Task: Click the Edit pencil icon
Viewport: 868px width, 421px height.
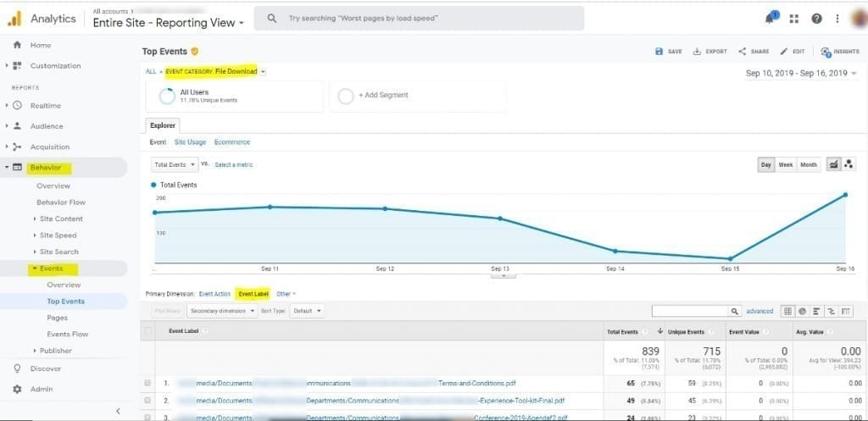Action: (x=783, y=52)
